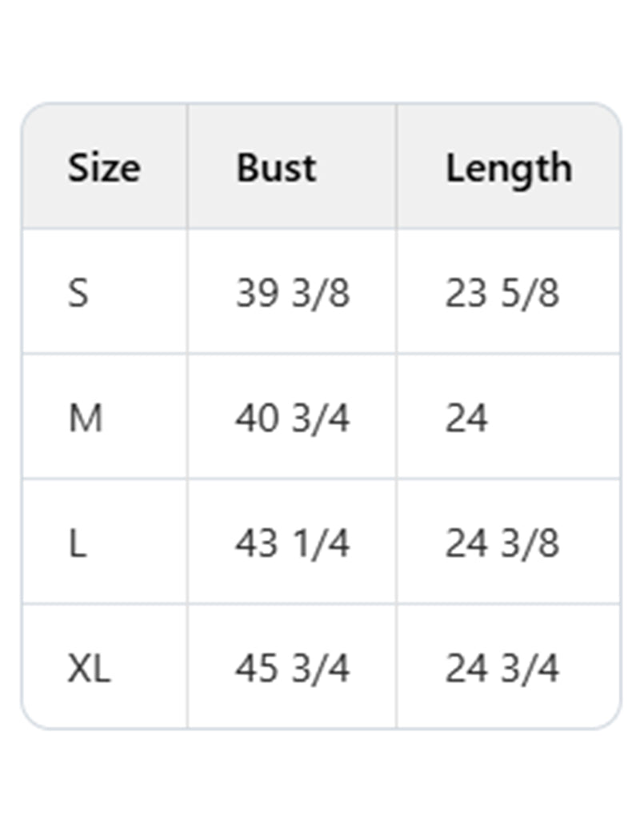
Task: Click the white space above the size chart
Action: (x=320, y=48)
